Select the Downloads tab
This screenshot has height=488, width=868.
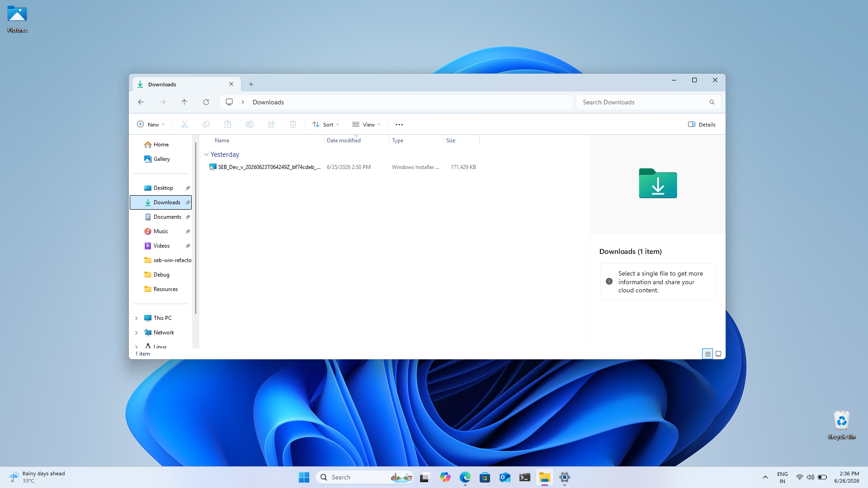click(185, 84)
